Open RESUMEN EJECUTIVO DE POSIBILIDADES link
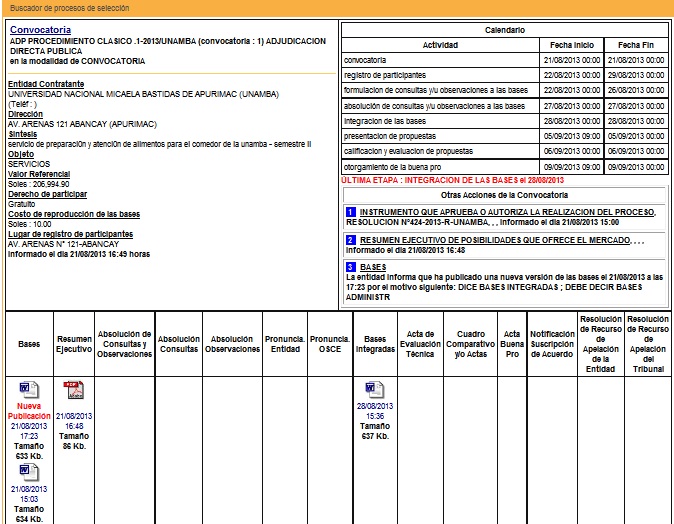The width and height of the screenshot is (674, 524). point(495,240)
